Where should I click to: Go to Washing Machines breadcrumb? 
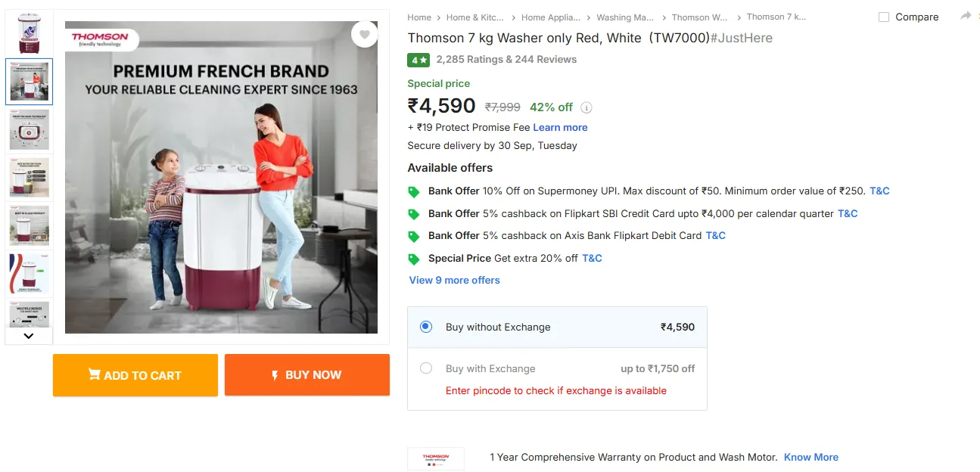coord(624,17)
